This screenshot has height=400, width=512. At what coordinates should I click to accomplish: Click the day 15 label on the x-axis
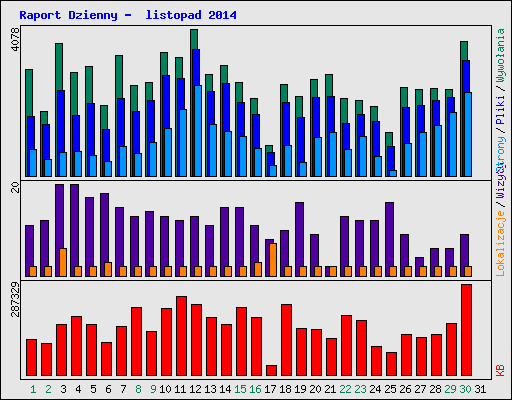pos(240,389)
